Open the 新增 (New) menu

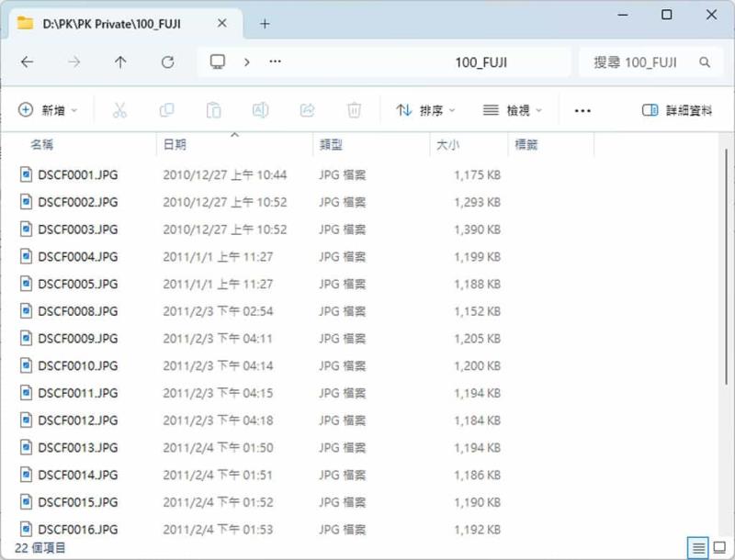(x=48, y=110)
